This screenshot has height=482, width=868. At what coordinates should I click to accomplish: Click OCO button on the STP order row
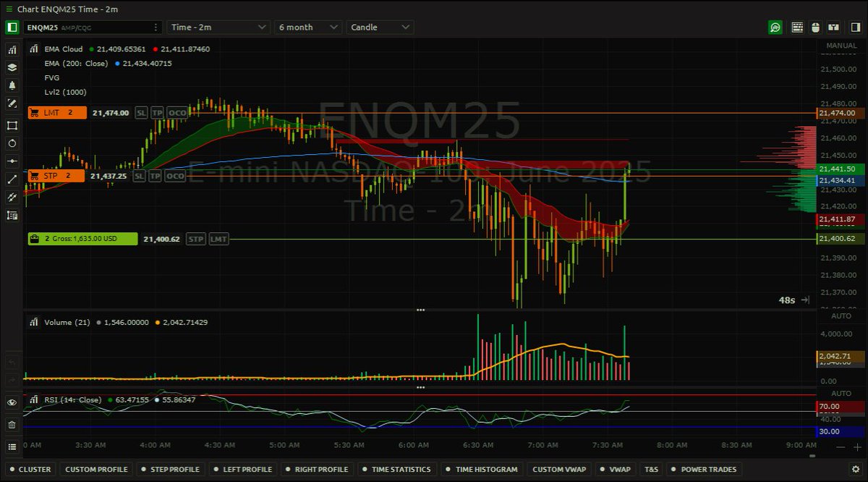[x=174, y=176]
